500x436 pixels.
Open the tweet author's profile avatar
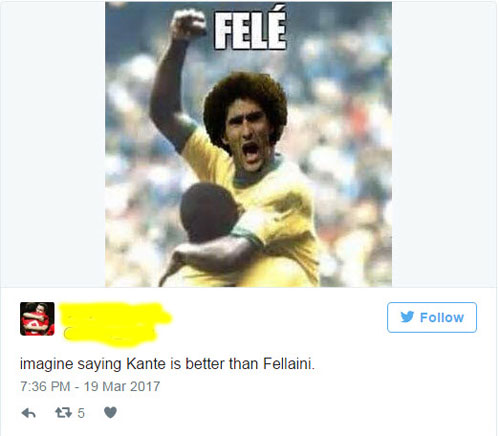coord(37,319)
